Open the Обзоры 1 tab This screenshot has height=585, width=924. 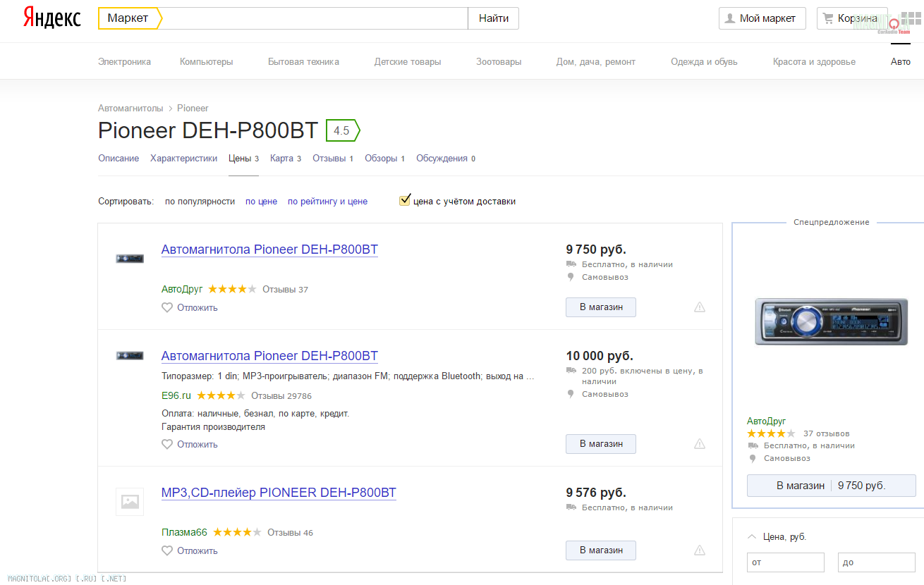384,159
